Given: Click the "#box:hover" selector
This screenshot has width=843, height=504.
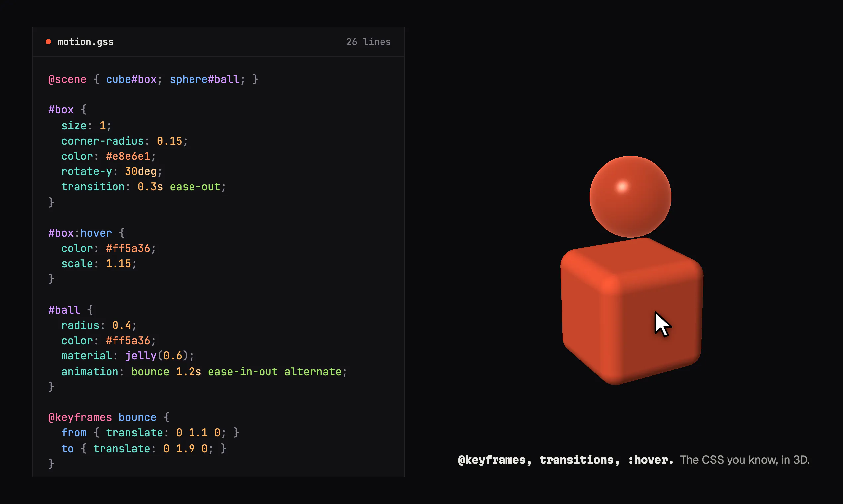Looking at the screenshot, I should pos(80,233).
